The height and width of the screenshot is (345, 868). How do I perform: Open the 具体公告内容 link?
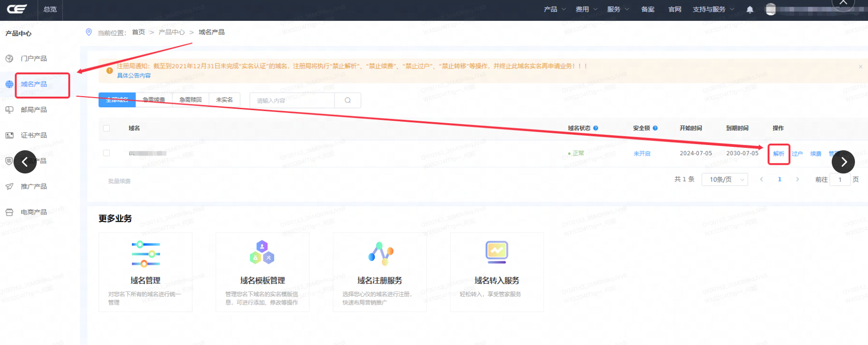pos(134,75)
